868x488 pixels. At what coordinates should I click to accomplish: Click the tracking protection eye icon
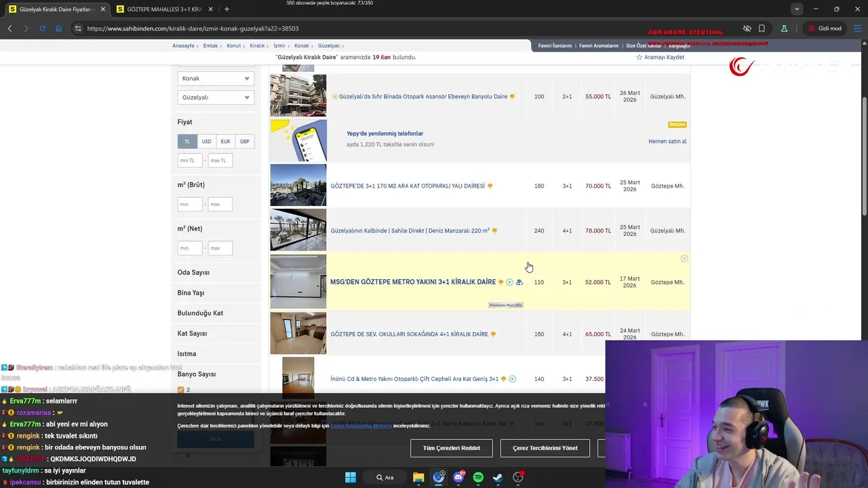(x=747, y=28)
